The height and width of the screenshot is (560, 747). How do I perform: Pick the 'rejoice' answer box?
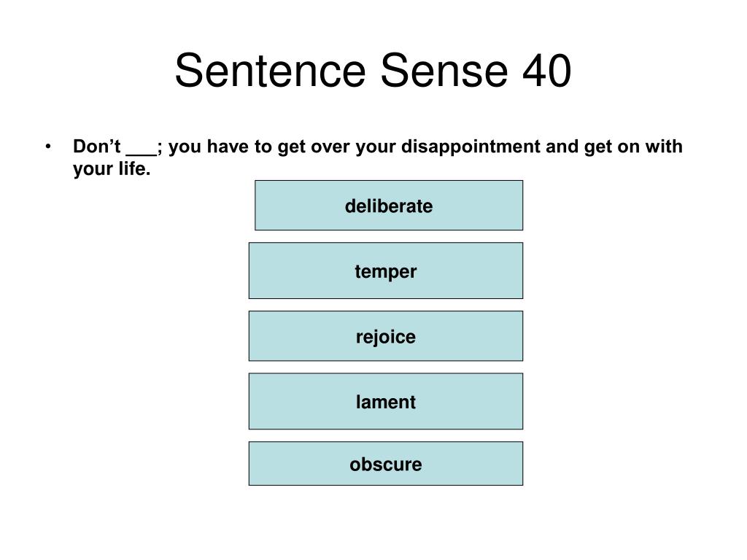click(386, 335)
